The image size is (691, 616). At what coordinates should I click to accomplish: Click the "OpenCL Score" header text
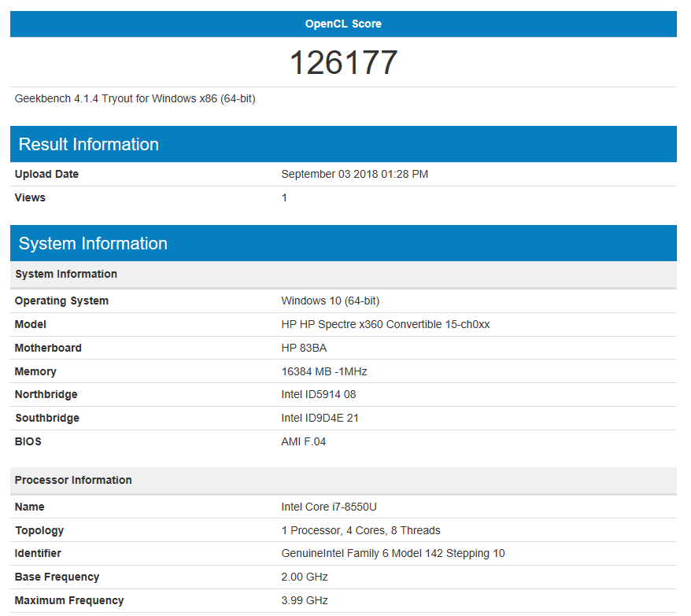(x=343, y=24)
